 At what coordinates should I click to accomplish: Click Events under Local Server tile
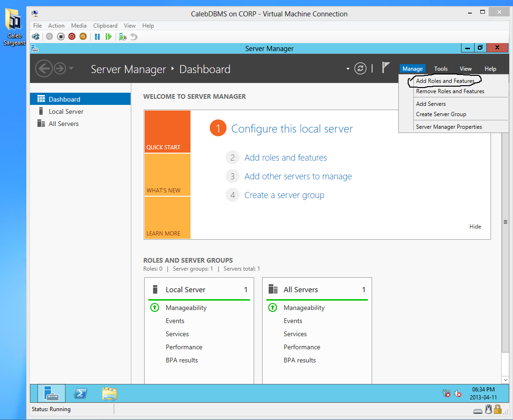pyautogui.click(x=175, y=321)
